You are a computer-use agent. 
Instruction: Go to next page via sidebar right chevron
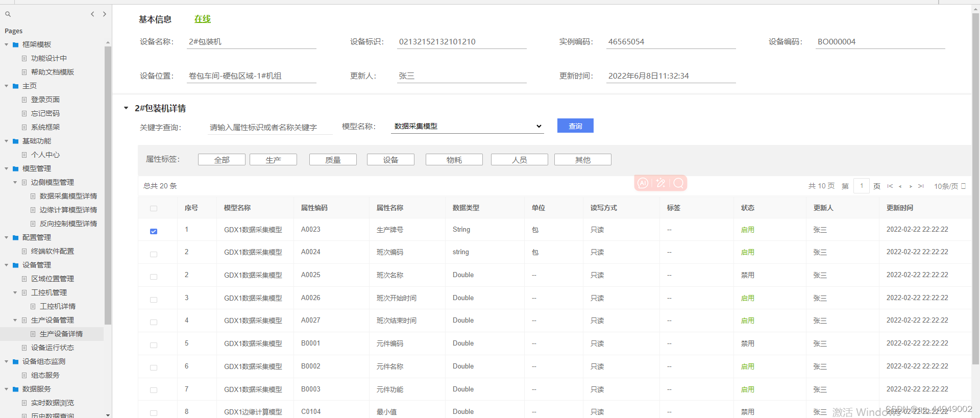105,14
